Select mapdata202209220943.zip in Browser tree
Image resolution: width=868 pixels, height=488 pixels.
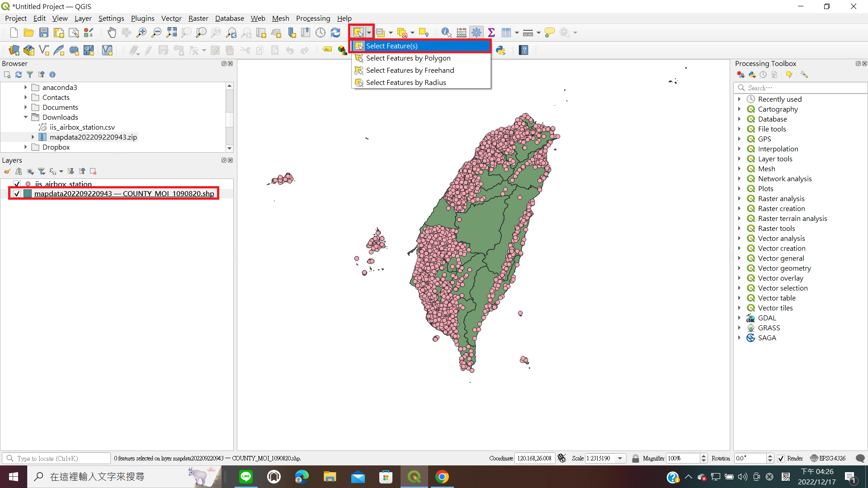click(93, 137)
